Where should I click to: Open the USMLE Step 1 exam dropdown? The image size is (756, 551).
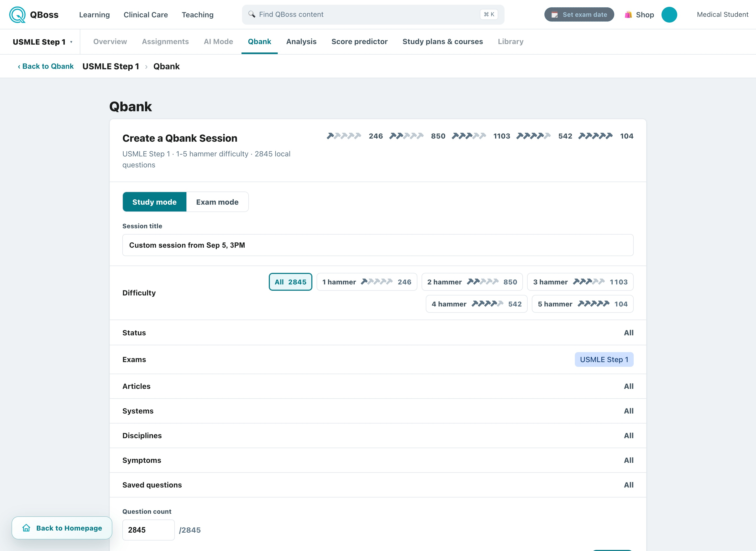(x=42, y=42)
